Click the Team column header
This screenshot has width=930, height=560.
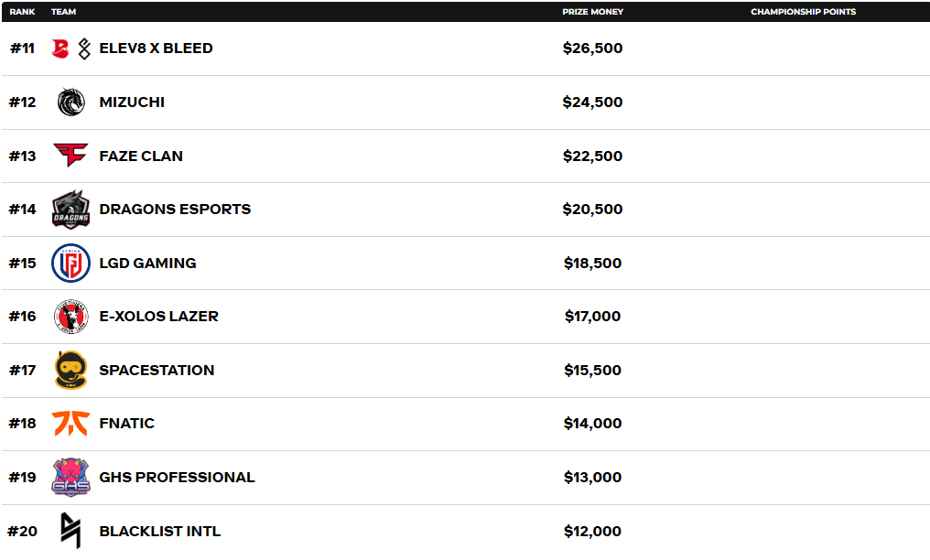click(64, 12)
